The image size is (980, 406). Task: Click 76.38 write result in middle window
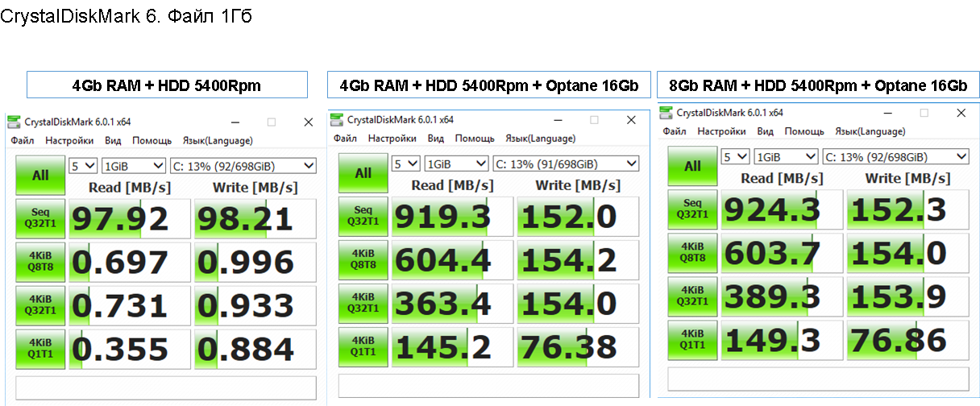(x=579, y=346)
